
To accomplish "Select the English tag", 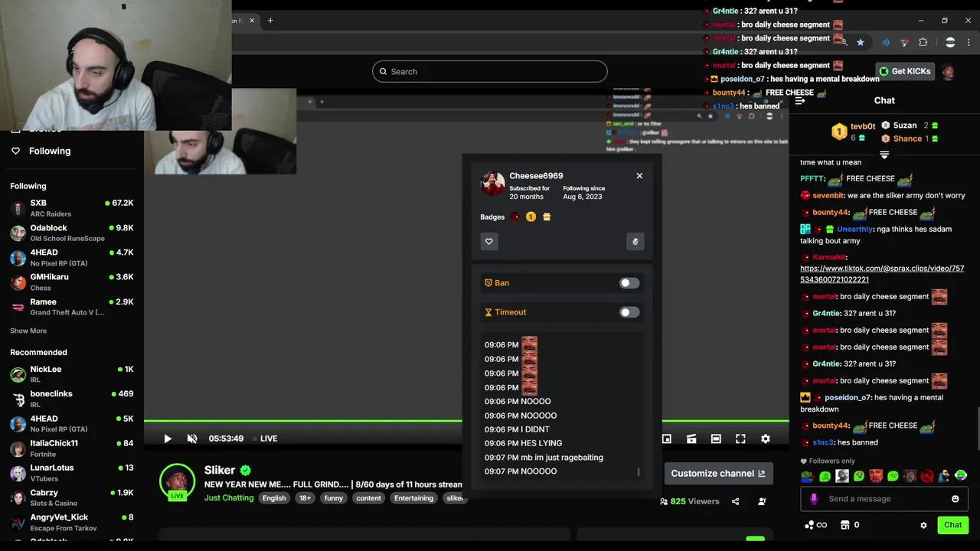I will tap(274, 498).
